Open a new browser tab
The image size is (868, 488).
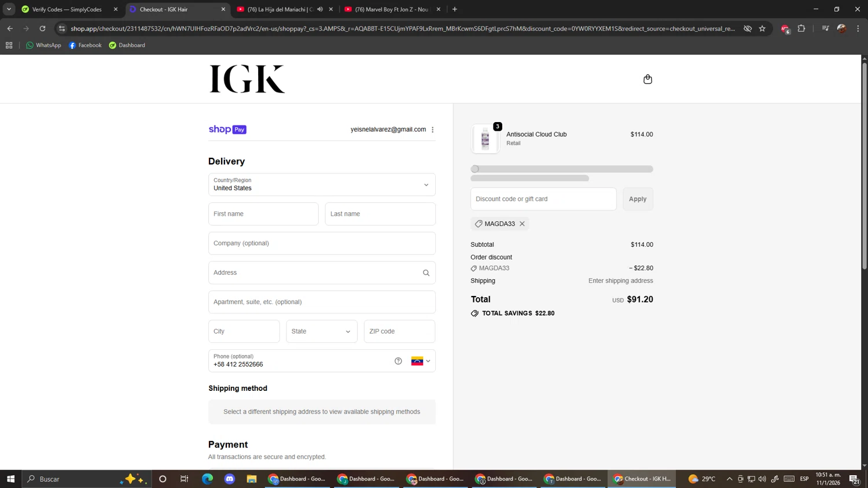click(455, 9)
